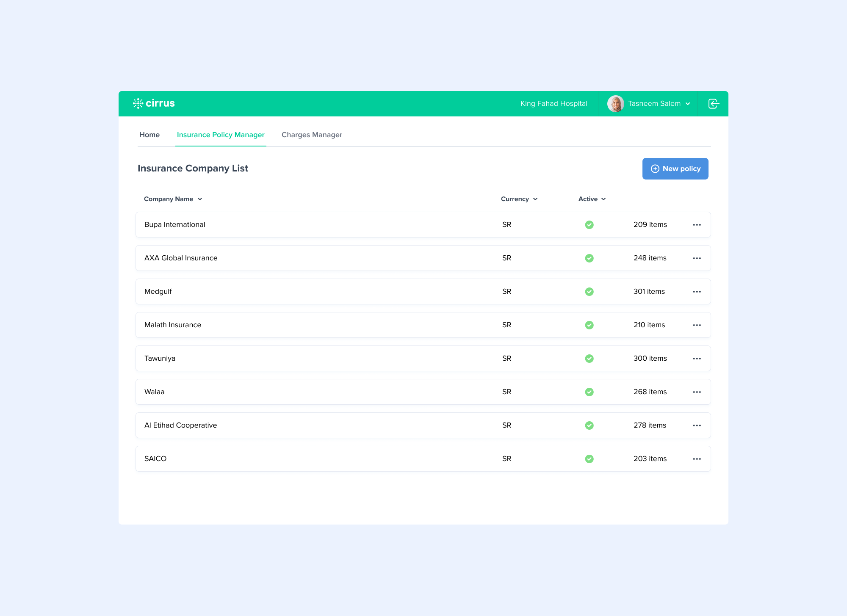Image resolution: width=847 pixels, height=616 pixels.
Task: Click 301 items for Medgulf
Action: tap(649, 291)
